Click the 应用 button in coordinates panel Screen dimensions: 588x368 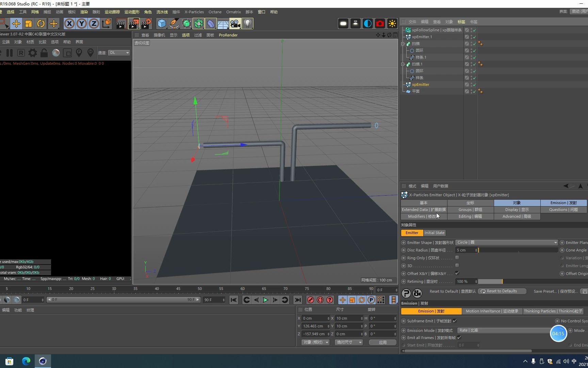[382, 342]
